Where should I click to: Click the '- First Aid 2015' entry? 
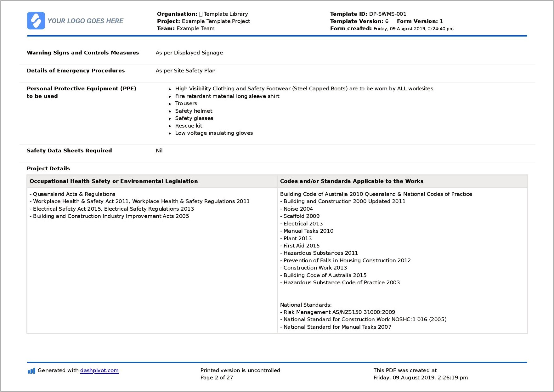click(x=300, y=246)
